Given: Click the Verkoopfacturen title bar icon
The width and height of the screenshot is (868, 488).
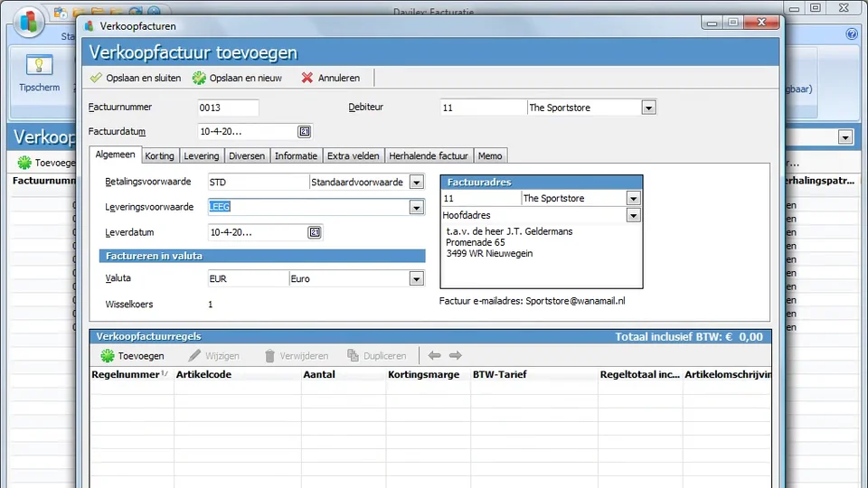Looking at the screenshot, I should point(90,26).
